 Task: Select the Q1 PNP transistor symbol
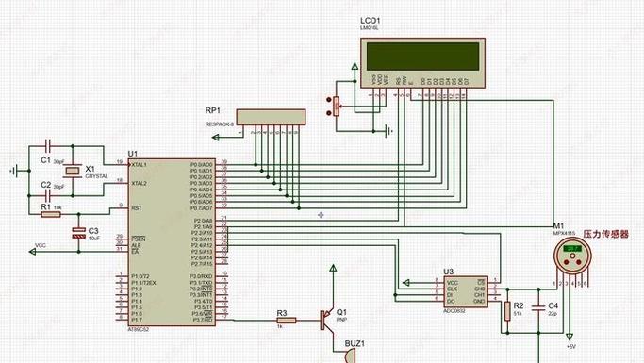tap(326, 320)
